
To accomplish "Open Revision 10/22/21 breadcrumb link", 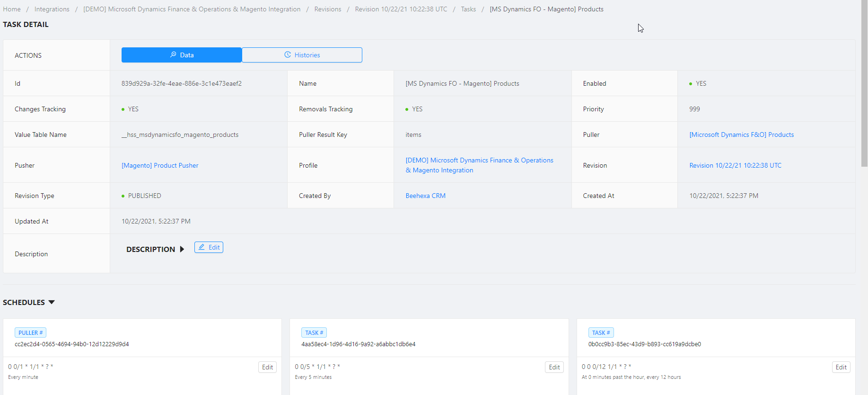I will pos(401,9).
